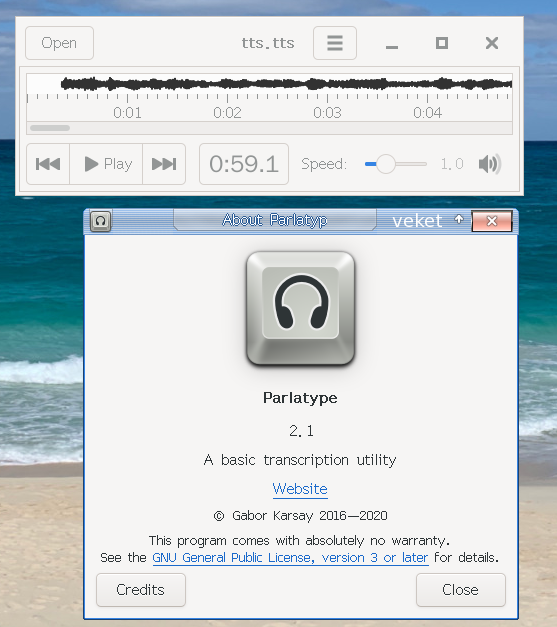The height and width of the screenshot is (627, 557).
Task: Click the waveform scrollbar thumb
Action: (50, 128)
